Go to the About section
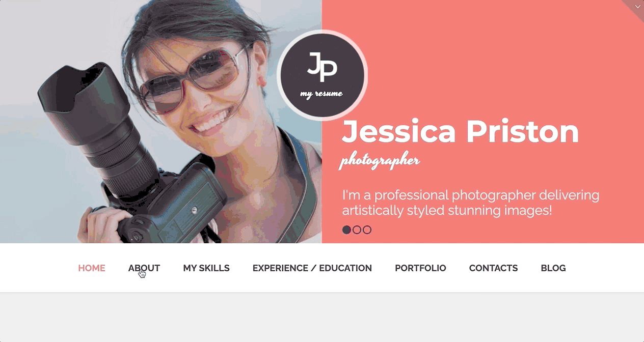Viewport: 644px width, 342px height. (x=144, y=268)
